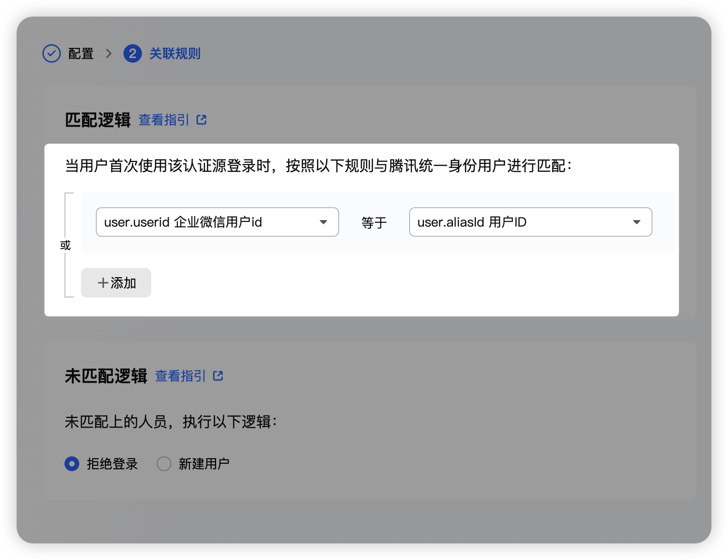Open the user.aliasId 用户ID dropdown
This screenshot has width=728, height=560.
click(531, 222)
